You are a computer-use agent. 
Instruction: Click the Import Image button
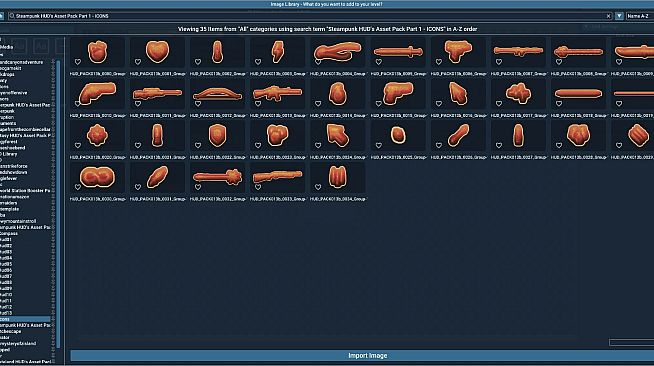[362, 356]
